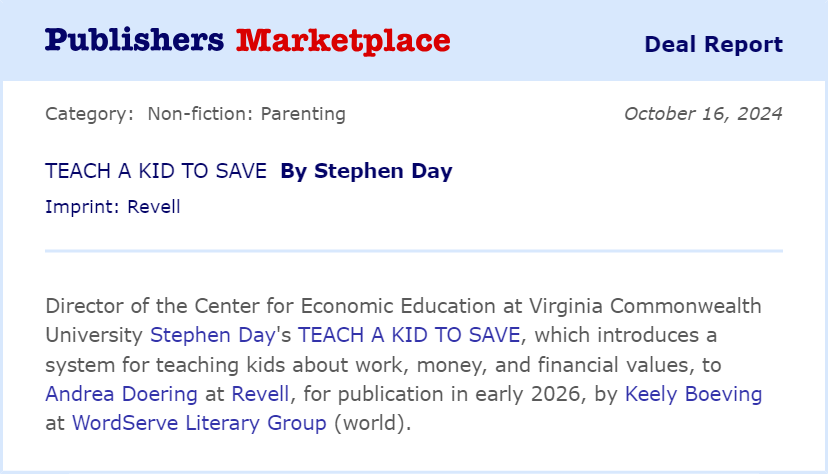Click the '(world)' rights text

pos(369,423)
